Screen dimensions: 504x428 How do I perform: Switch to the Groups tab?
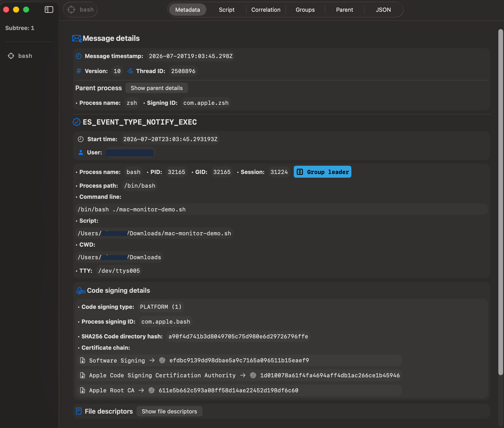pos(305,10)
